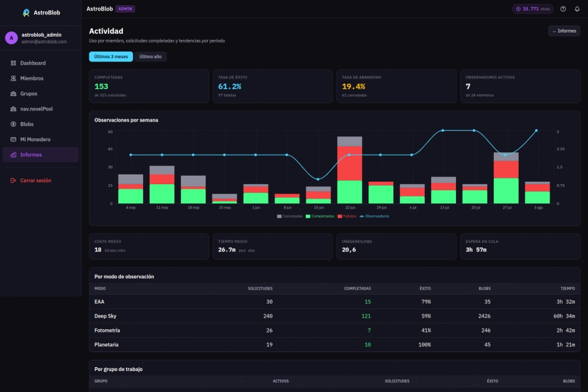
Task: Select the Últimos 3 meses tab
Action: coord(111,57)
